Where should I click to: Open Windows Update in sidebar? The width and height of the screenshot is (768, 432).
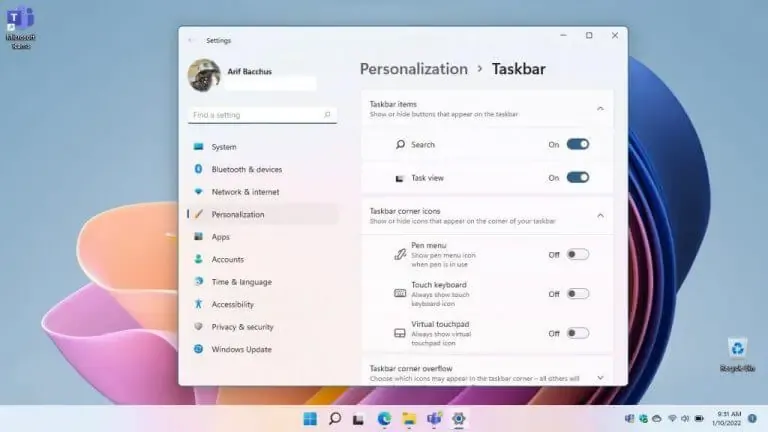click(x=263, y=350)
